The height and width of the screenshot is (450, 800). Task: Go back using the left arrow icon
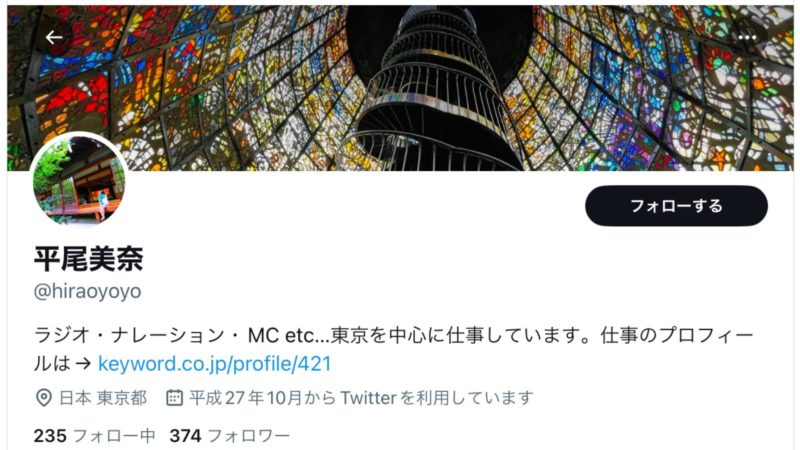click(54, 37)
